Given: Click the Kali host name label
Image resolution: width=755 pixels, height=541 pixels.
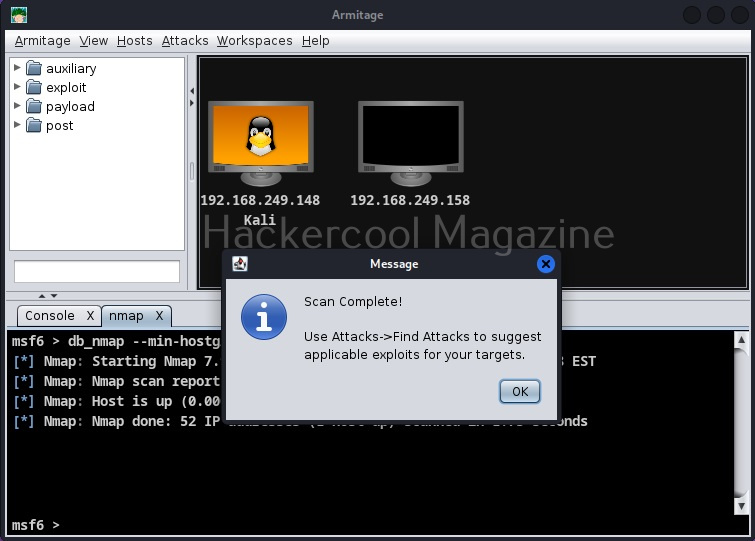Looking at the screenshot, I should (260, 220).
